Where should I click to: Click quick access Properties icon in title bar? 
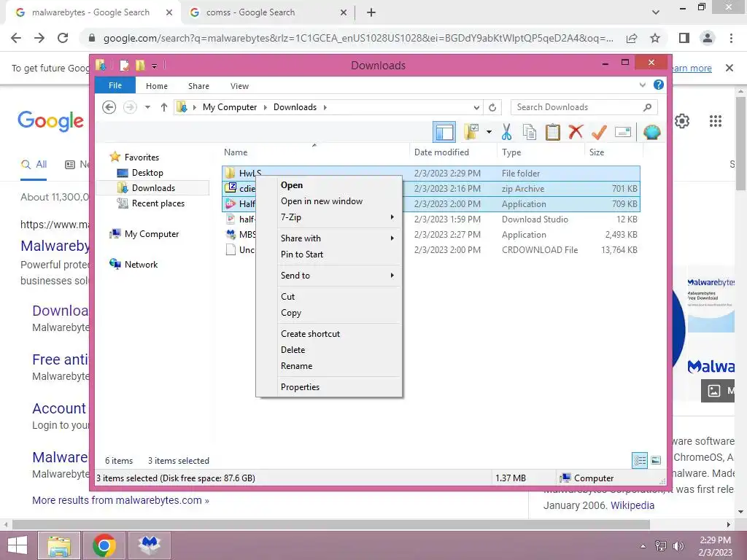click(x=124, y=65)
